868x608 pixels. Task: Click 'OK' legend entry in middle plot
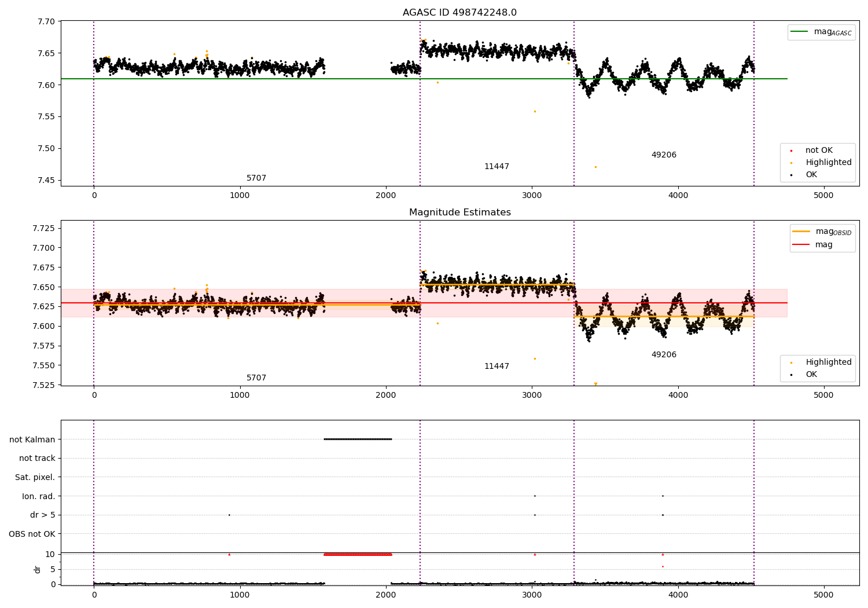811,374
